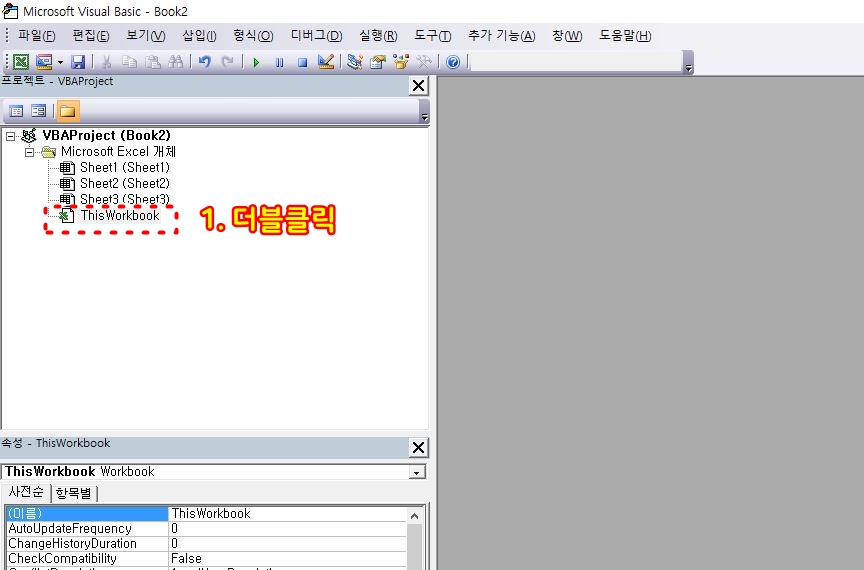Click the View Microsoft Excel toolbar icon

coord(20,62)
